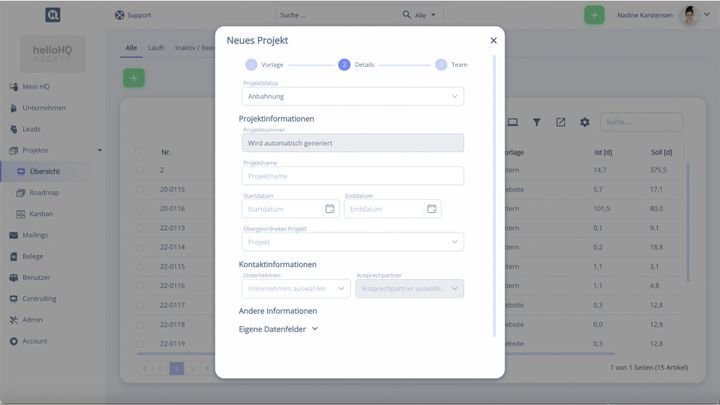Click the Startdatum input field

tap(281, 209)
